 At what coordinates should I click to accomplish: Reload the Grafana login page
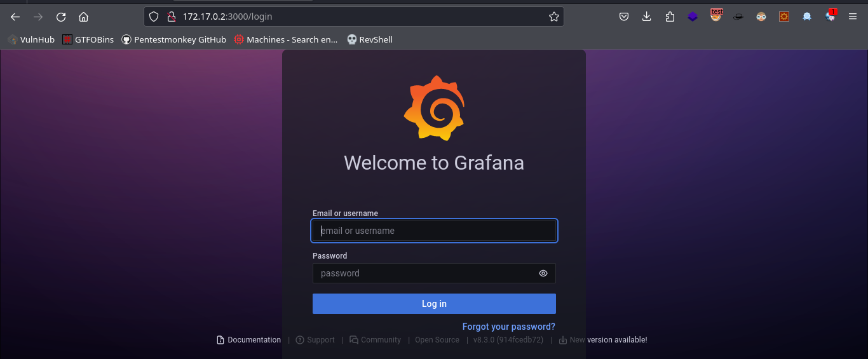point(61,17)
